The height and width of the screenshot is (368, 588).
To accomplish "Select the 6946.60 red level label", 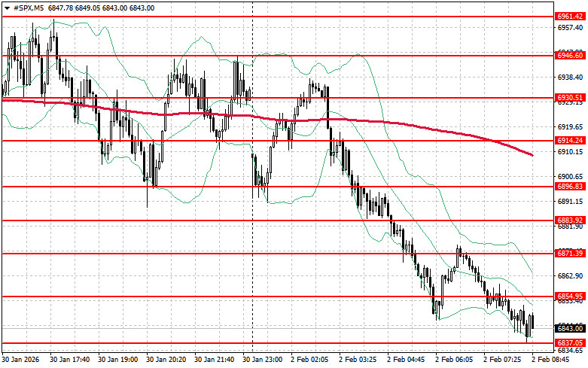I will coord(570,55).
